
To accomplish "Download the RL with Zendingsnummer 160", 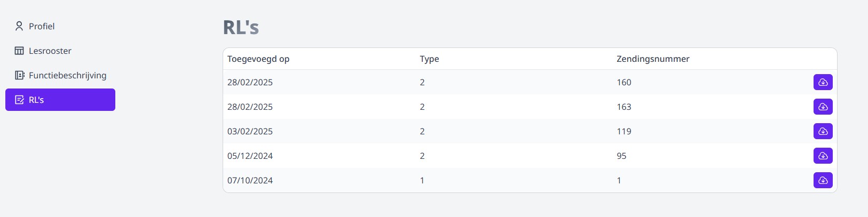I will coord(823,82).
